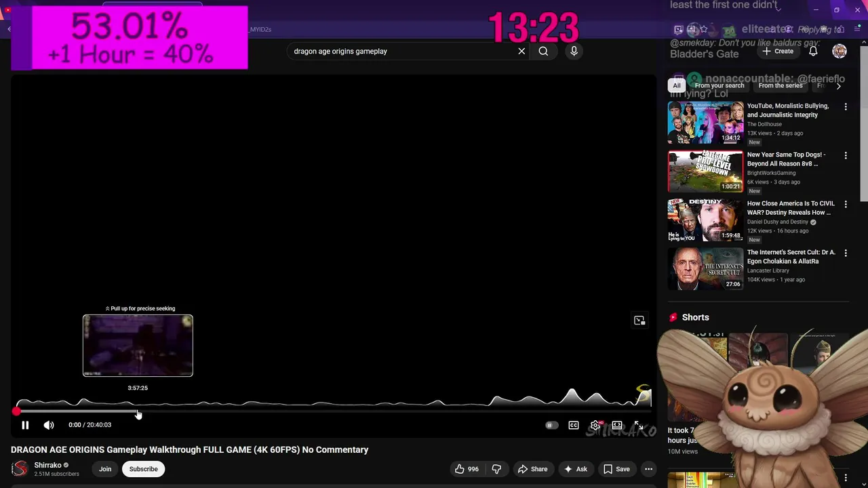Open more actions ellipsis under video
The height and width of the screenshot is (488, 868).
click(x=648, y=469)
